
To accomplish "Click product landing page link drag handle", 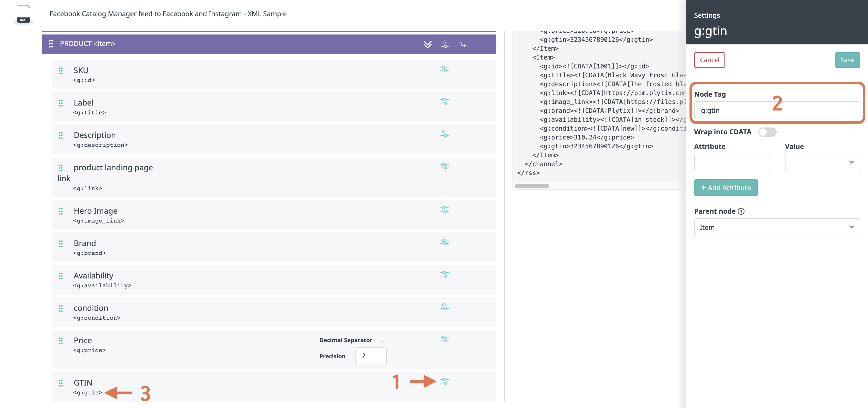I will point(61,168).
